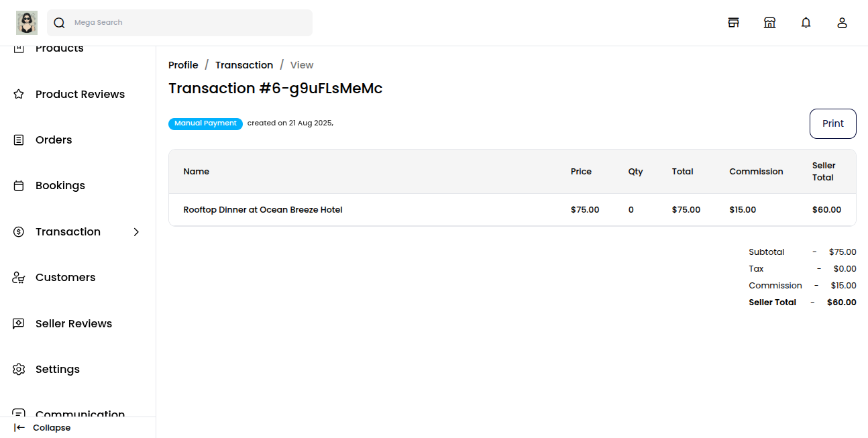The width and height of the screenshot is (868, 438).
Task: Click the Manual Payment badge
Action: tap(205, 123)
